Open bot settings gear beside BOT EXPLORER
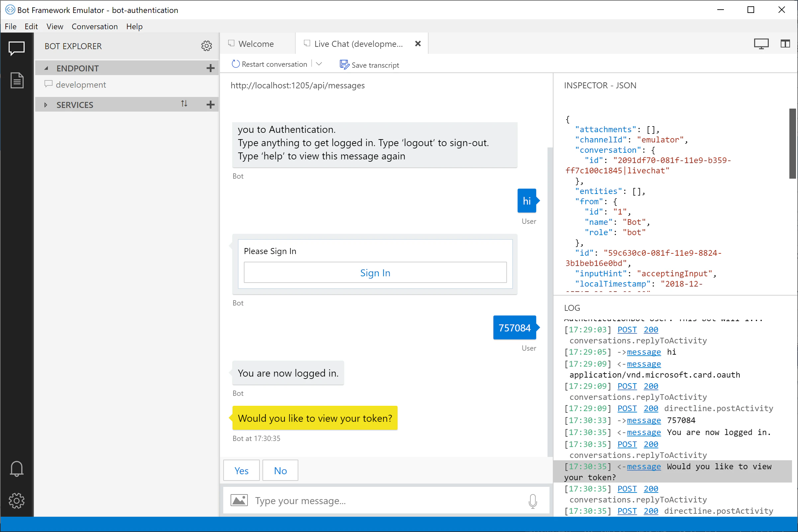798x532 pixels. 206,46
